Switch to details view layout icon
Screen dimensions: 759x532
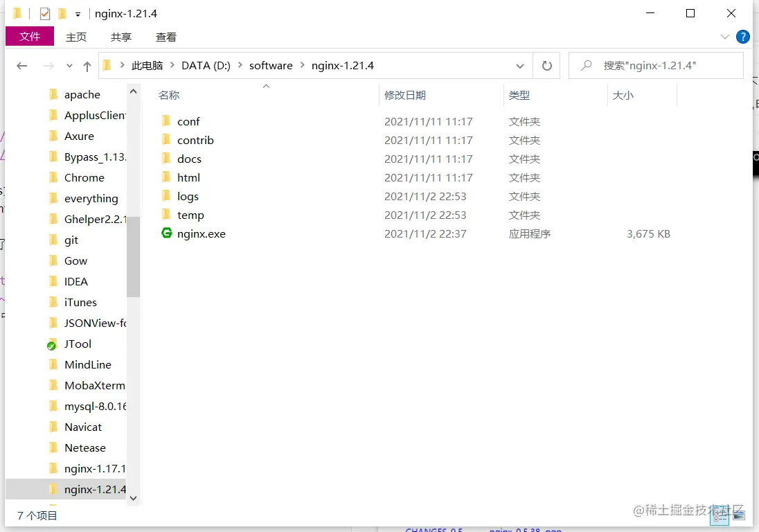point(720,515)
